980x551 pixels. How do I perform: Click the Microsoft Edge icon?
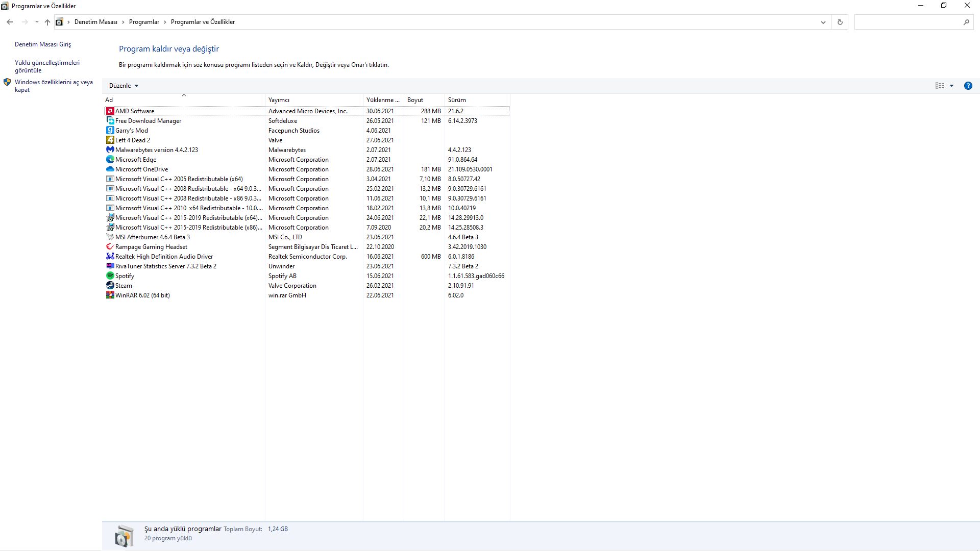coord(110,160)
